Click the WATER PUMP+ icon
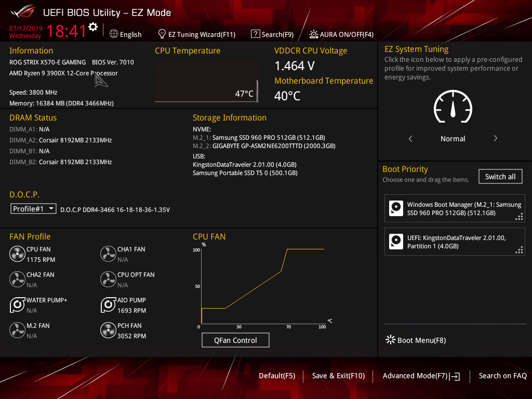Viewport: 532px width, 399px height. coord(17,304)
